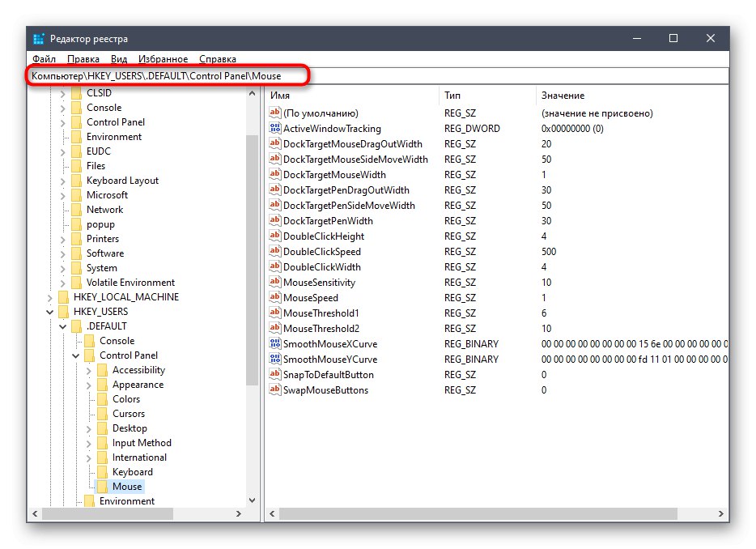Image resolution: width=756 pixels, height=549 pixels.
Task: Select the Files key in the tree
Action: pyautogui.click(x=96, y=166)
